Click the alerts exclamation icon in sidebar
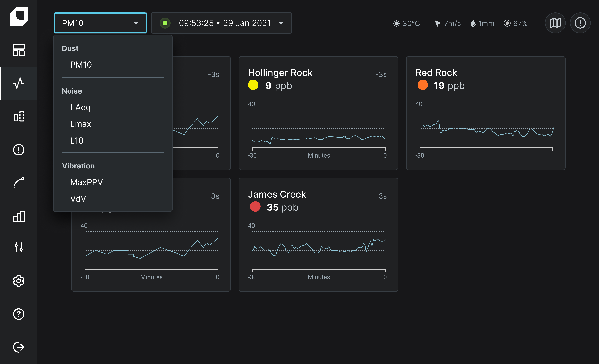Image resolution: width=599 pixels, height=364 pixels. coord(19,149)
